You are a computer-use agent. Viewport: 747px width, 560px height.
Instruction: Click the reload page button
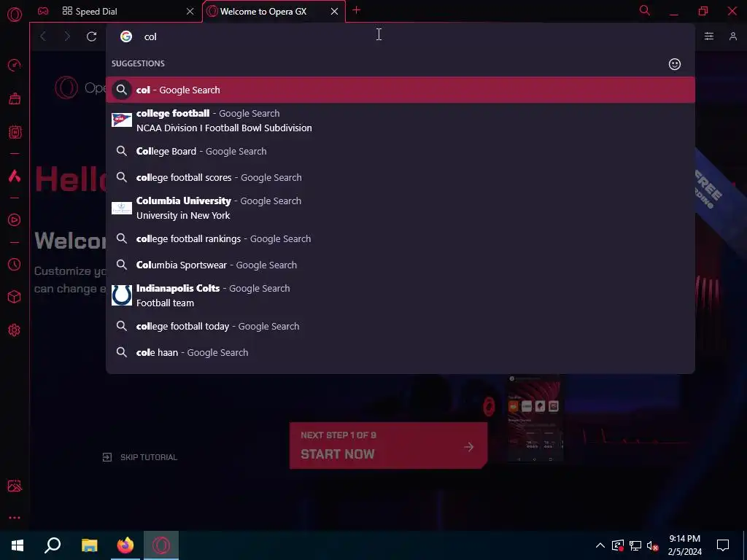point(91,36)
